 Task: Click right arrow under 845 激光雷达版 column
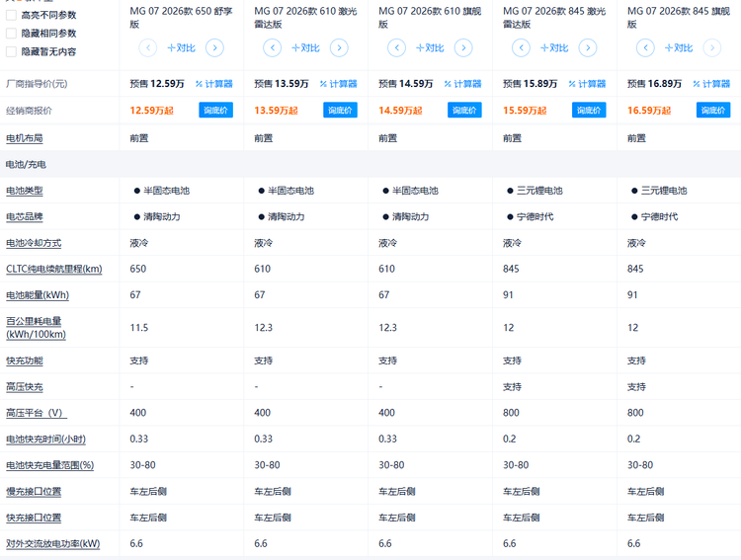(588, 47)
